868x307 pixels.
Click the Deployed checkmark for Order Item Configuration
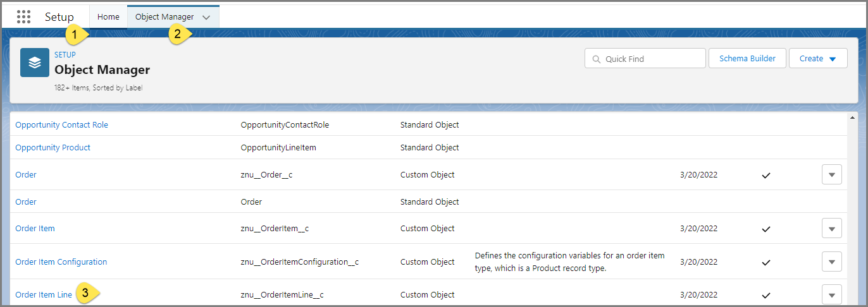pyautogui.click(x=766, y=262)
